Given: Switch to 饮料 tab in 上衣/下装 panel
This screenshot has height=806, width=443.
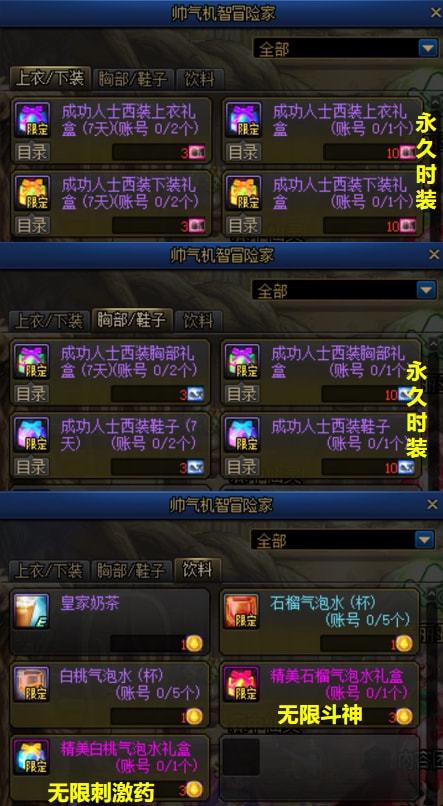Looking at the screenshot, I should (x=200, y=79).
